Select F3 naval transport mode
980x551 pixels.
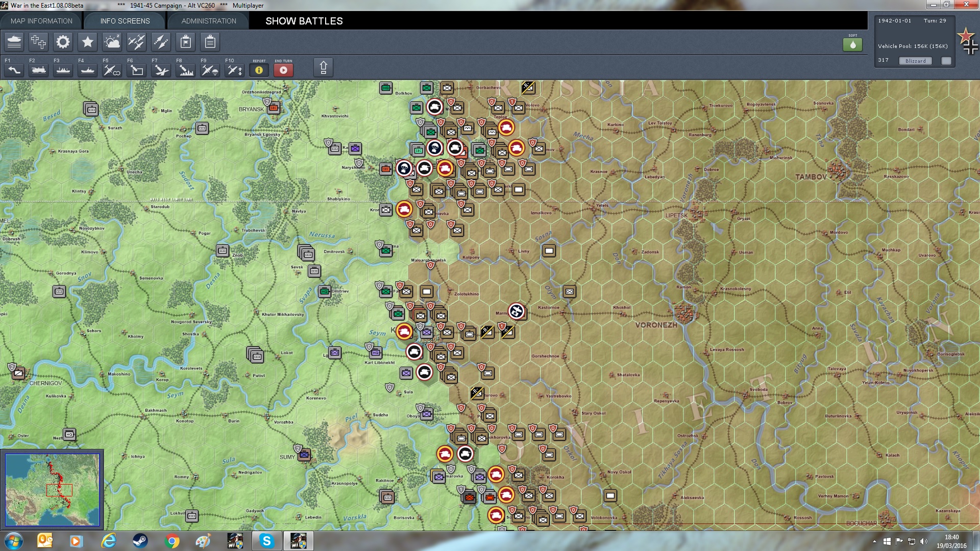[63, 70]
